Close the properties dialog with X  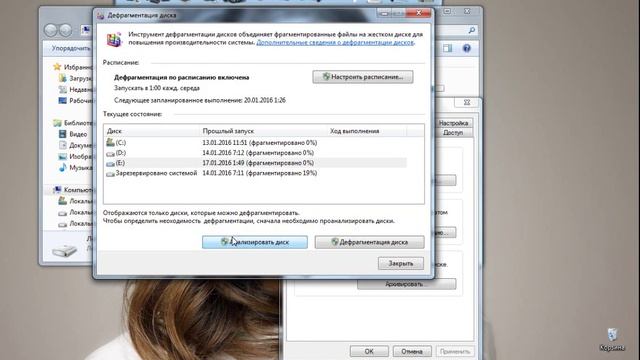point(467,102)
